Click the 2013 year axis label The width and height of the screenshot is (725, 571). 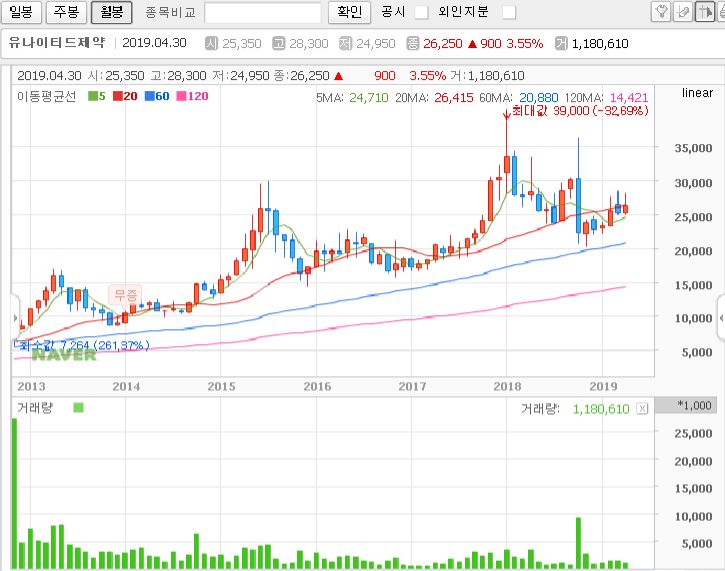tap(31, 386)
